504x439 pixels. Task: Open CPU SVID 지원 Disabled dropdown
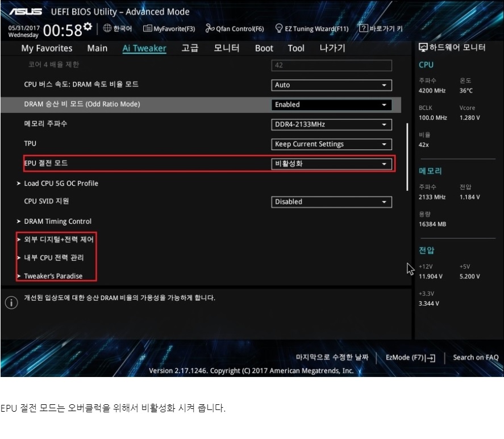(331, 202)
